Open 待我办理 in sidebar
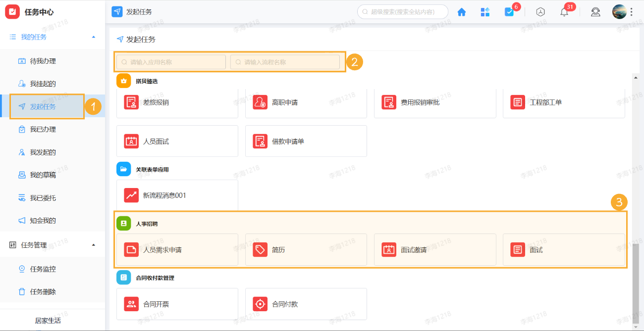644x331 pixels. (43, 61)
